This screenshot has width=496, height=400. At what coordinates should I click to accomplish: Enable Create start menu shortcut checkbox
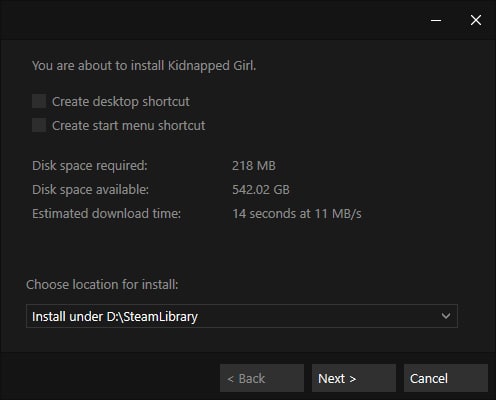[39, 125]
